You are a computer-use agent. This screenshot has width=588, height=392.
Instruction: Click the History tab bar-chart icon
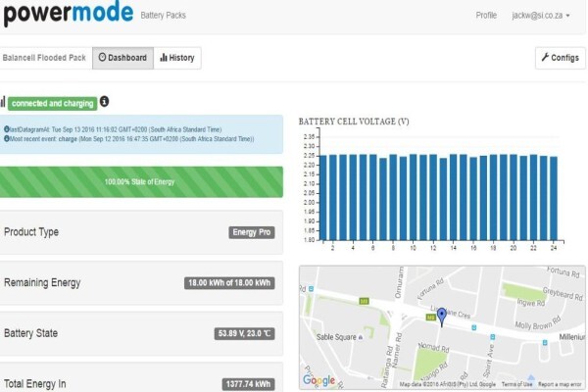coord(164,58)
